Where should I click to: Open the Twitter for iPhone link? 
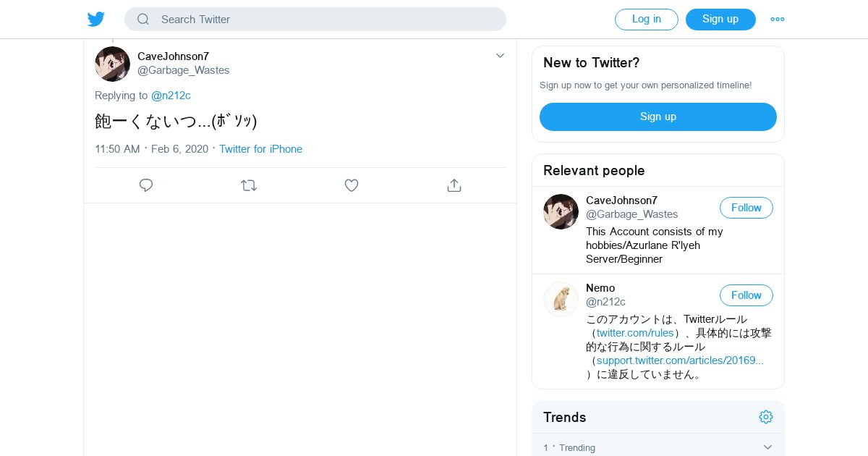[260, 149]
